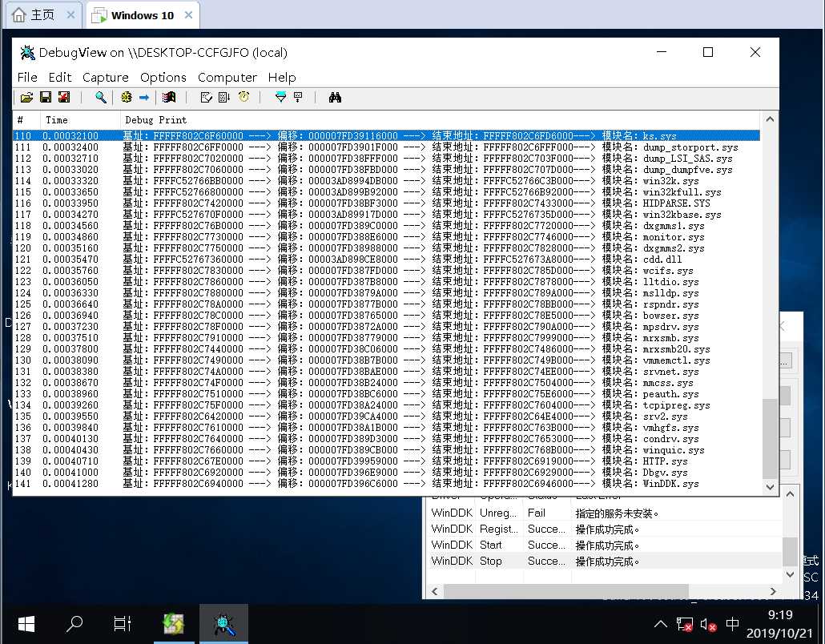Click the capture events flag icon

tap(169, 98)
